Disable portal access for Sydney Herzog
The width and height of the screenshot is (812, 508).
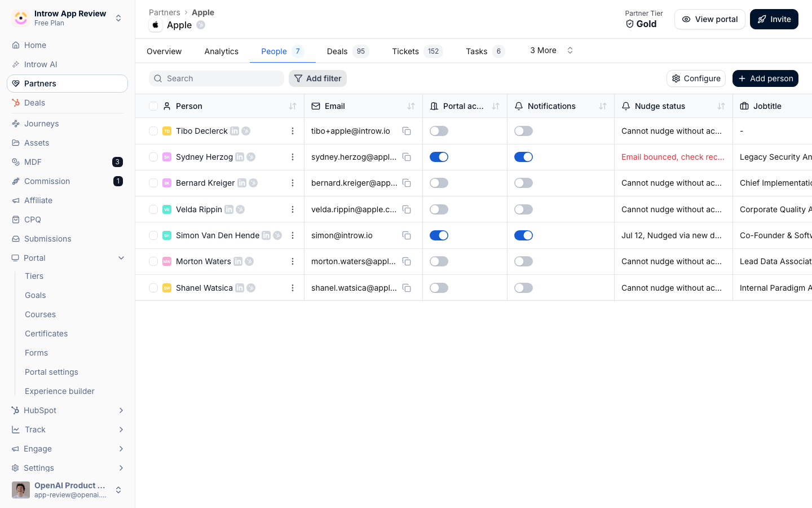point(439,157)
